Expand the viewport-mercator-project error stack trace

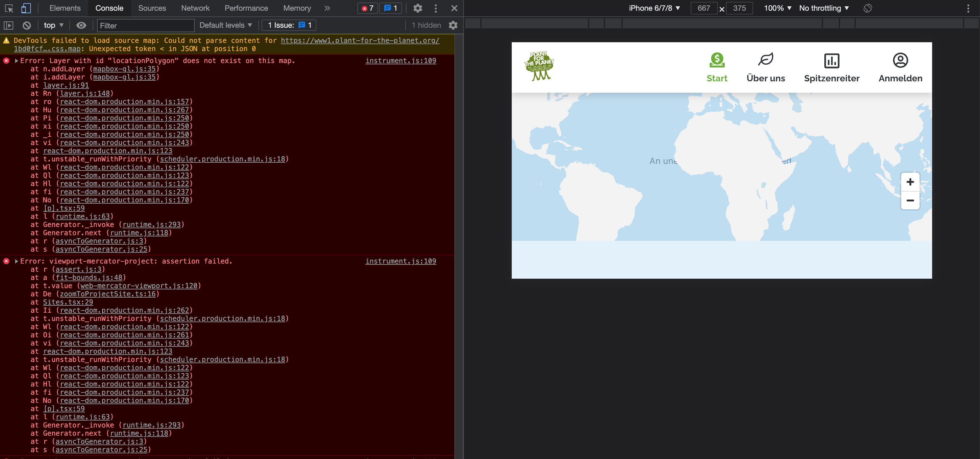[x=16, y=261]
